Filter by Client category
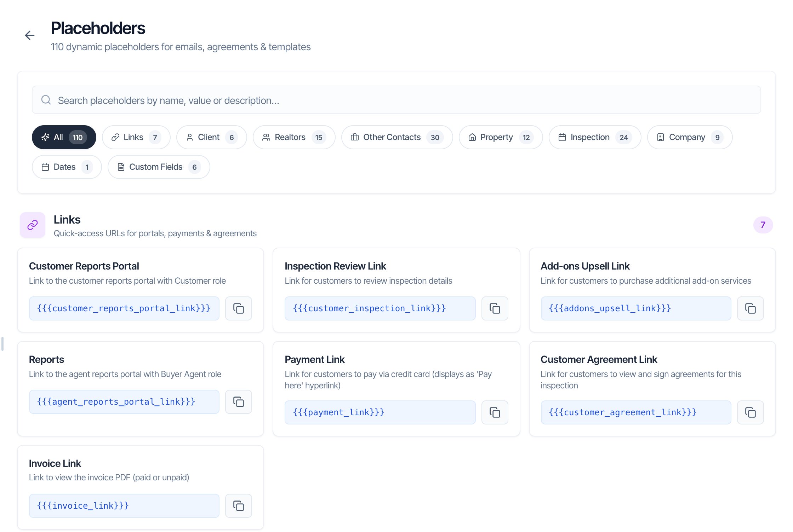 pos(212,137)
